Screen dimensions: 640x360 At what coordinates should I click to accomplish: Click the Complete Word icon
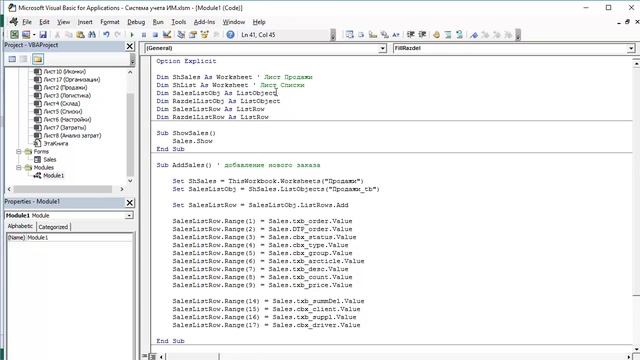(x=396, y=35)
